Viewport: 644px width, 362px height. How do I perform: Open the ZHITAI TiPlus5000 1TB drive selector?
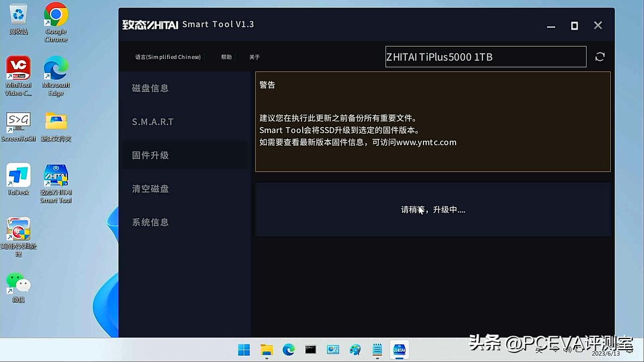pos(486,56)
